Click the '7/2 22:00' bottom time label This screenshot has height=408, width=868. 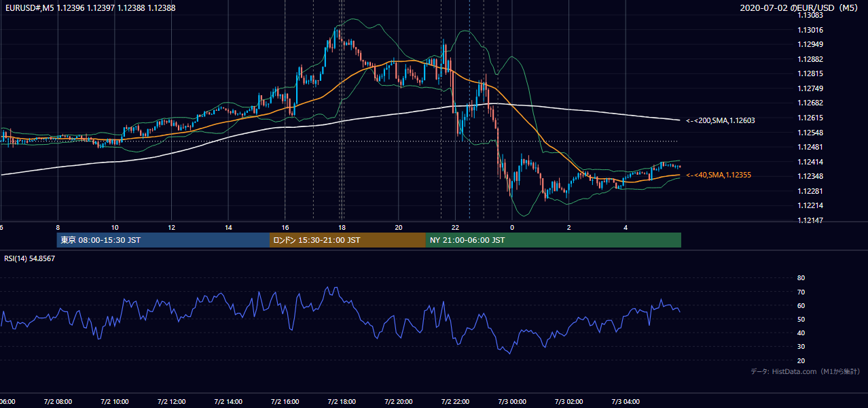(455, 401)
